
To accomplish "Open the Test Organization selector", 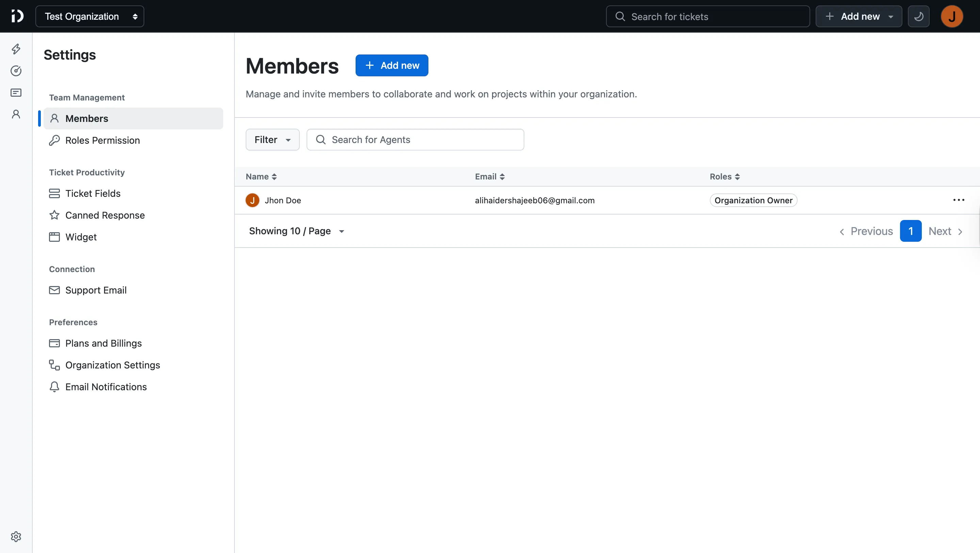I will pyautogui.click(x=89, y=16).
